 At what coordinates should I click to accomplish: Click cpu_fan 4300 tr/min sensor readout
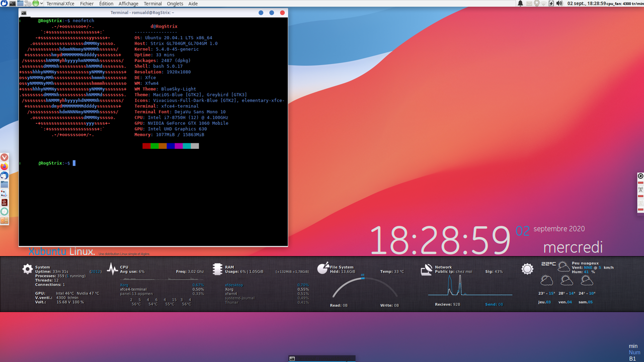coord(625,4)
